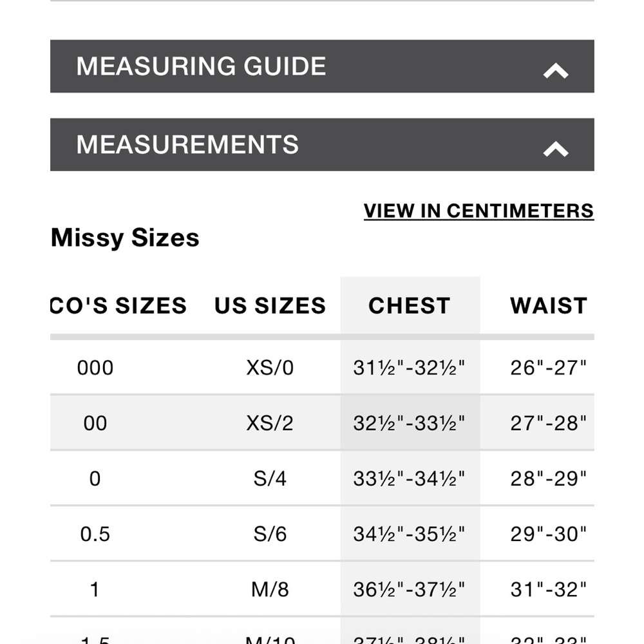The width and height of the screenshot is (644, 644).
Task: Click the US Sizes column header
Action: (x=270, y=305)
